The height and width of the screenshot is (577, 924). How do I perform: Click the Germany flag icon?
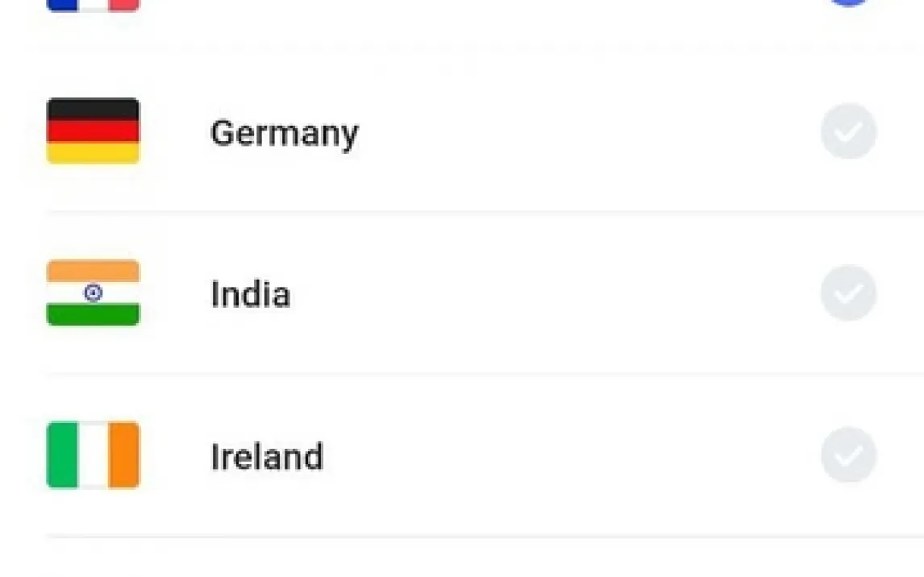pyautogui.click(x=93, y=131)
